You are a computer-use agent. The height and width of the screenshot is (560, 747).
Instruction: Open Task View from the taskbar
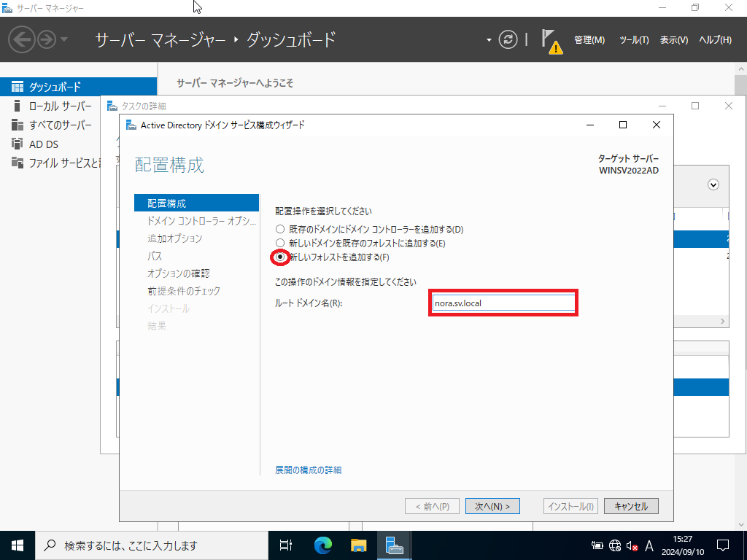click(x=286, y=545)
